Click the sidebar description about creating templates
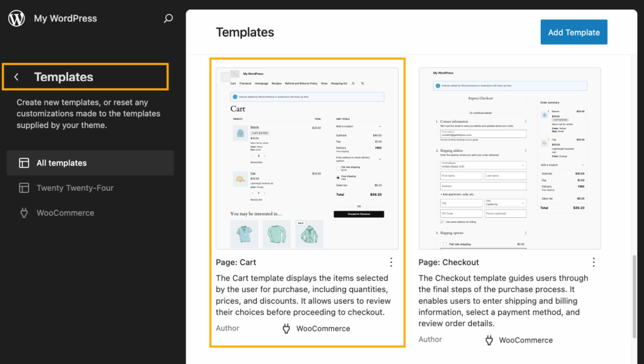 coord(88,113)
